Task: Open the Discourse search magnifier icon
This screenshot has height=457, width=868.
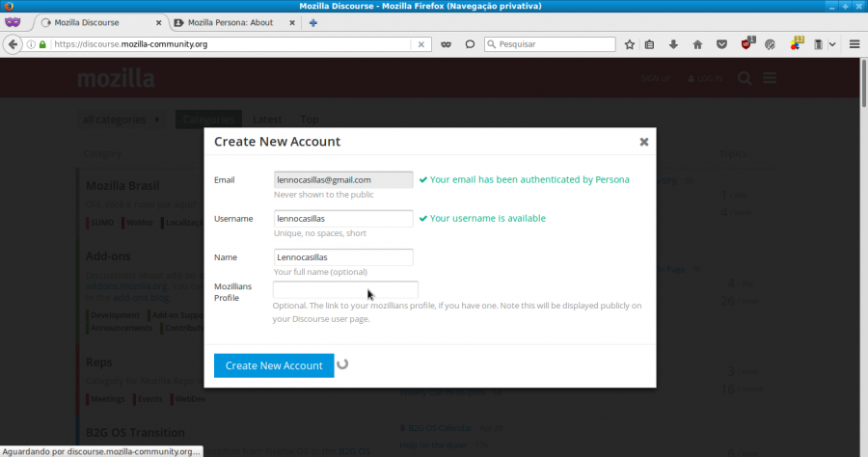Action: click(x=745, y=78)
